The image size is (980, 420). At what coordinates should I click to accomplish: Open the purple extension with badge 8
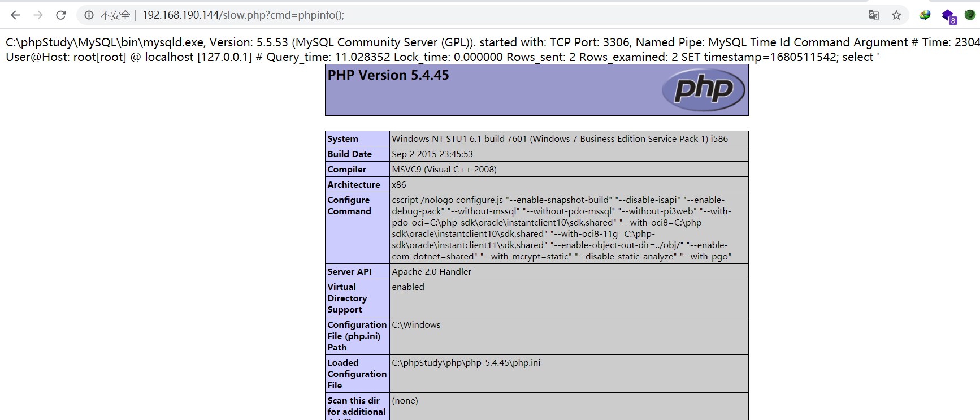coord(948,16)
